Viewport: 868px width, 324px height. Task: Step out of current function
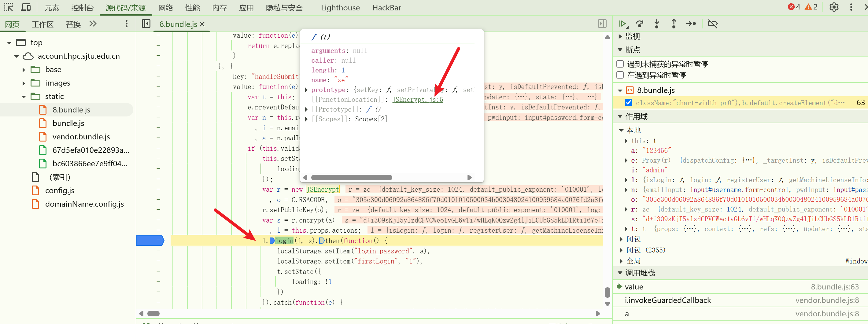(674, 24)
